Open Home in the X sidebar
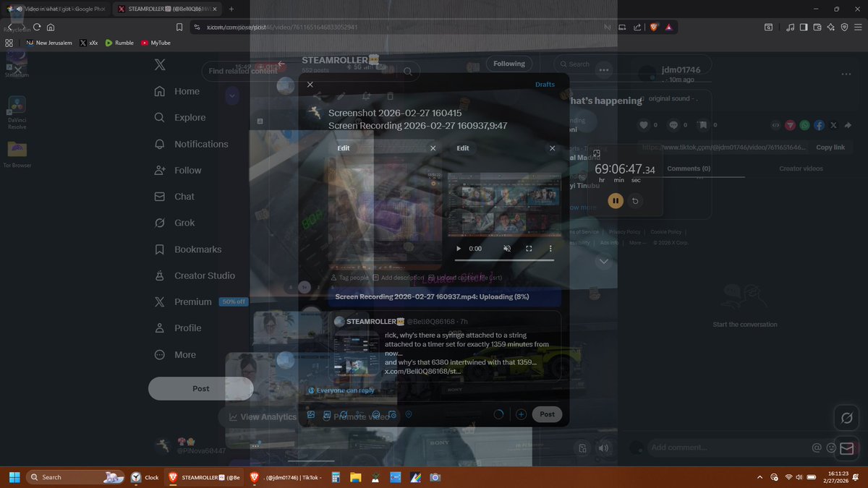Image resolution: width=868 pixels, height=488 pixels. (x=178, y=91)
